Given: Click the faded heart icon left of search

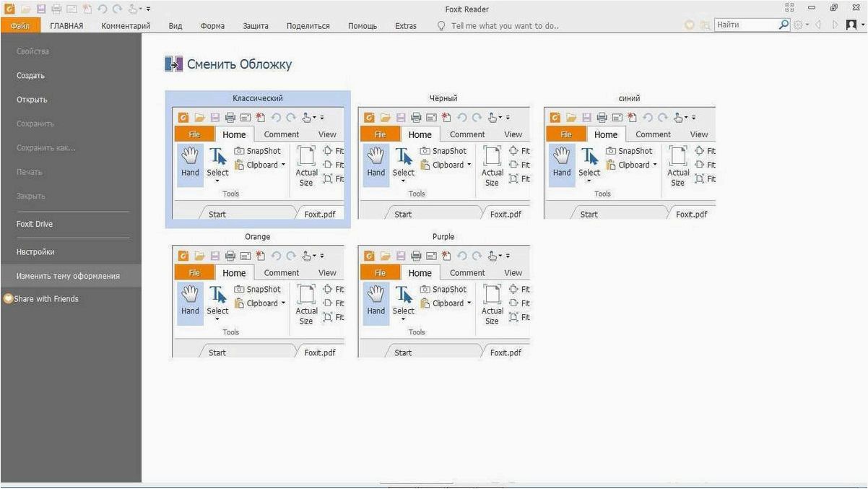Looking at the screenshot, I should pyautogui.click(x=690, y=25).
